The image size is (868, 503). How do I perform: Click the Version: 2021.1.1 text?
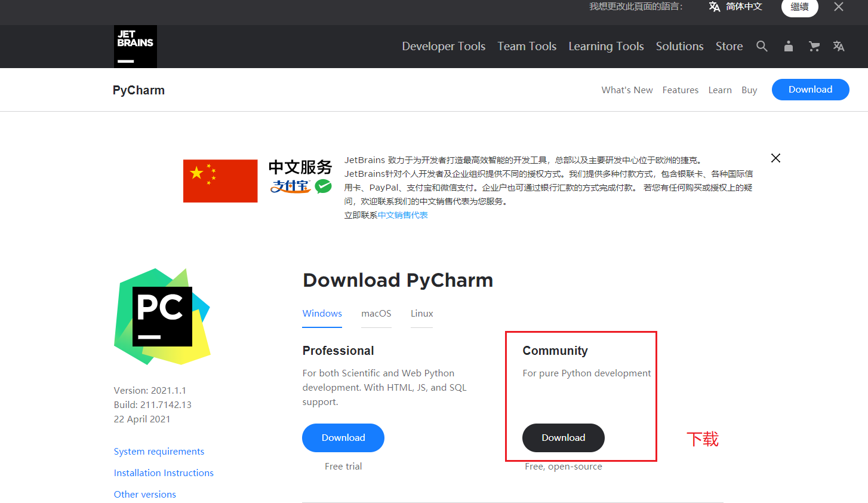click(150, 391)
